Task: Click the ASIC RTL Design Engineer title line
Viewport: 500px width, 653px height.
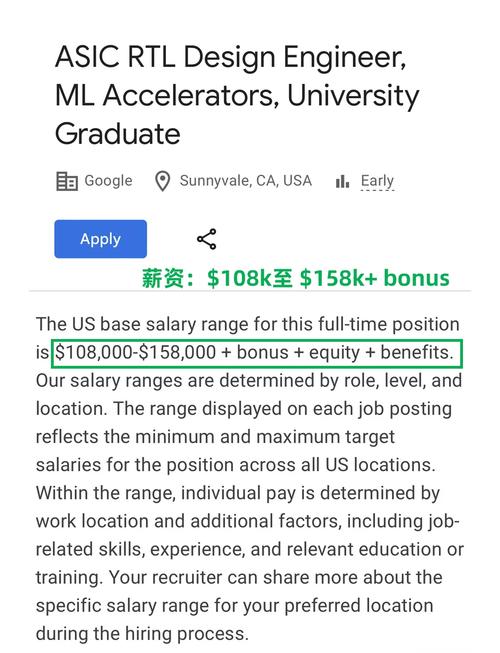Action: click(231, 57)
